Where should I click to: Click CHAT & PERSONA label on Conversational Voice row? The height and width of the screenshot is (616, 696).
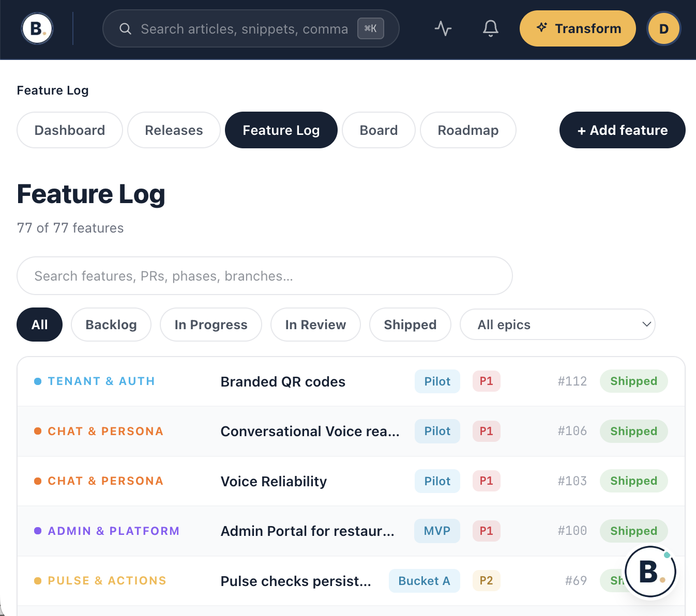click(105, 432)
